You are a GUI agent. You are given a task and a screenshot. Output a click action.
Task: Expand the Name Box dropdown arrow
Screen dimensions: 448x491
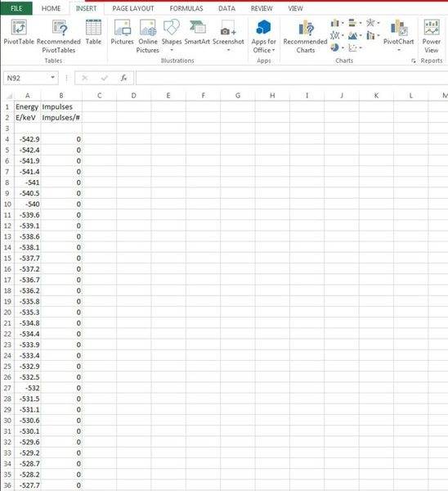pos(52,78)
